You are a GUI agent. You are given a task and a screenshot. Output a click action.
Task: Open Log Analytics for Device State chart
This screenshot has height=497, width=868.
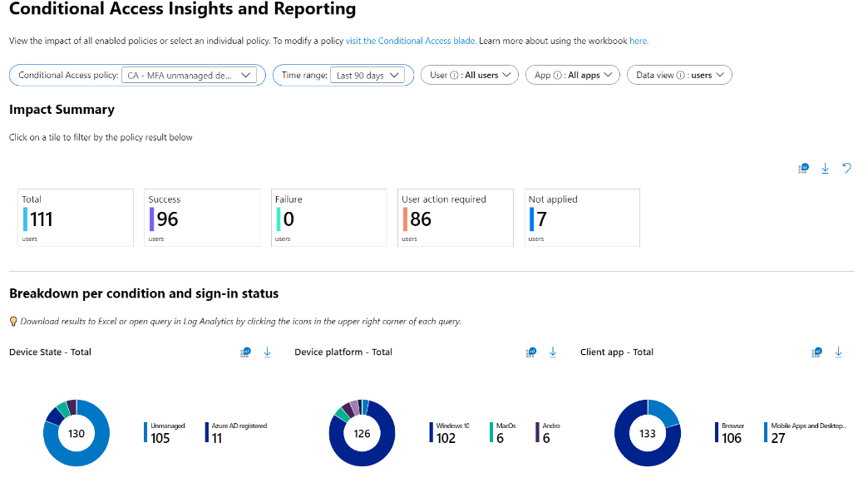click(x=246, y=352)
